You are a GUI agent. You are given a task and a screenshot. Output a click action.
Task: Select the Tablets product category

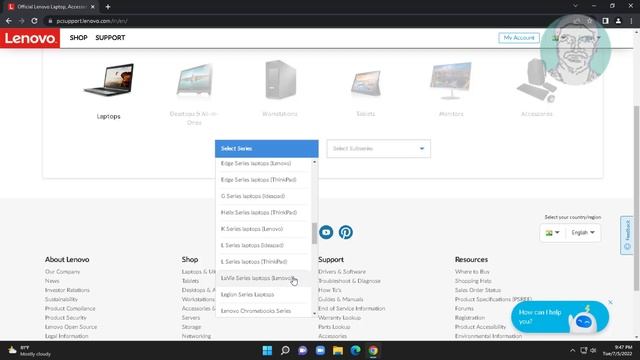(365, 93)
